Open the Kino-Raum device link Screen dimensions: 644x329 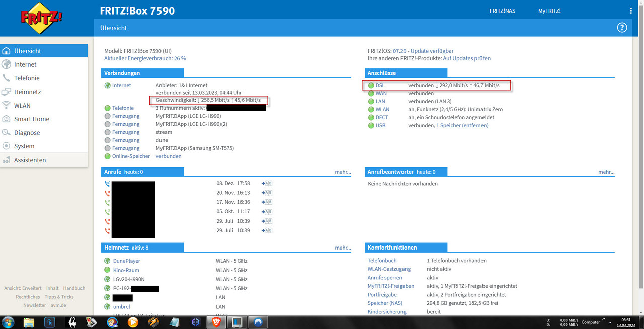pyautogui.click(x=126, y=270)
